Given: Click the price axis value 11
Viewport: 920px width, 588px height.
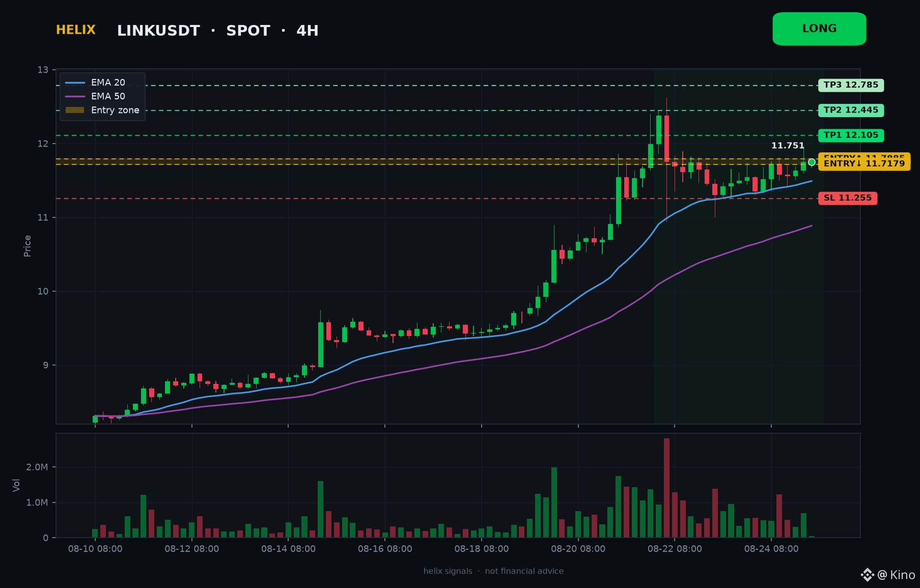Looking at the screenshot, I should pyautogui.click(x=43, y=217).
